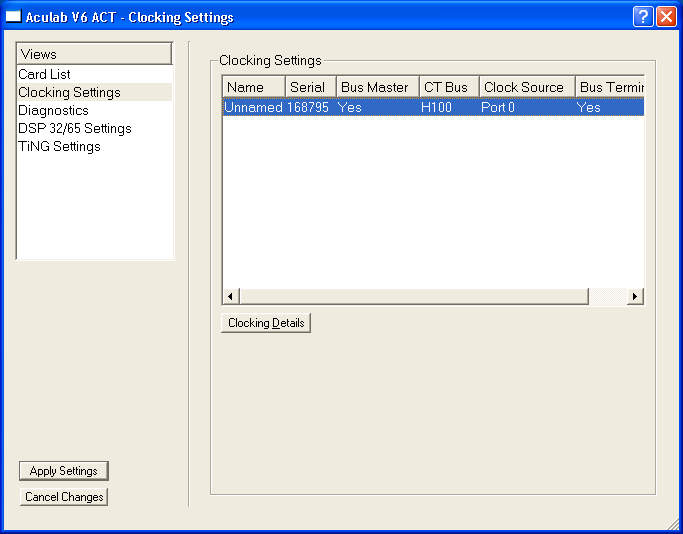Switch to the Diagnostics view
The height and width of the screenshot is (534, 683).
(95, 110)
